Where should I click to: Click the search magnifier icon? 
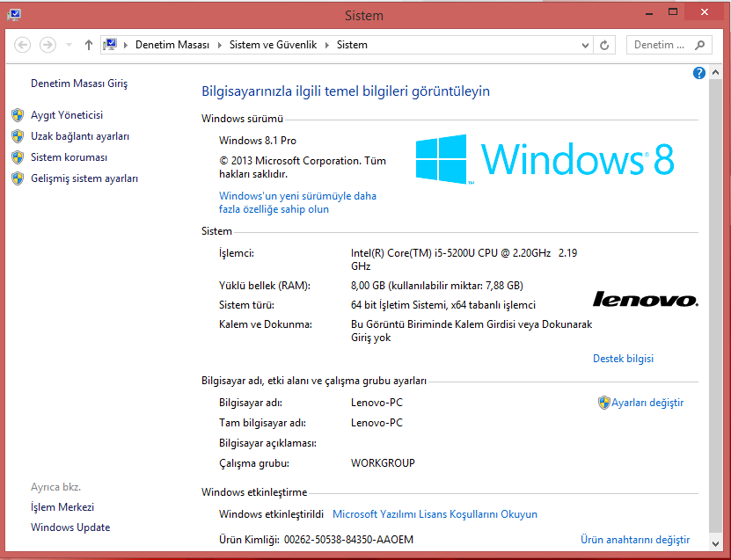point(699,45)
